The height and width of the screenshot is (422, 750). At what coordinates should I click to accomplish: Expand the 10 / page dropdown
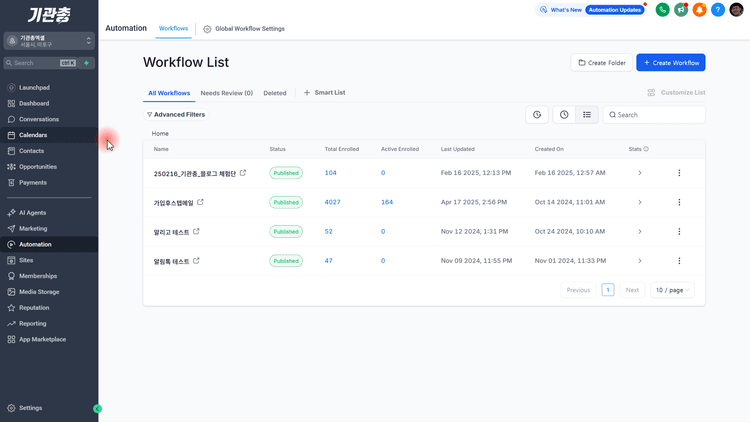point(673,290)
